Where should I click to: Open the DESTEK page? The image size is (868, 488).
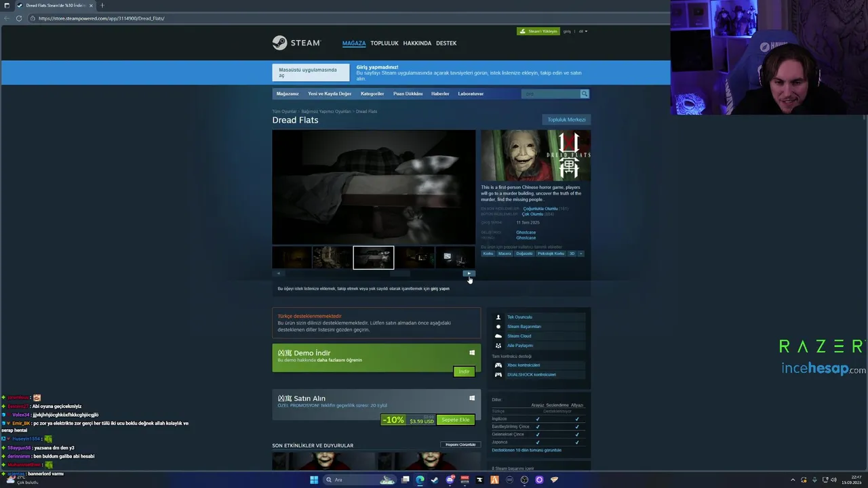coord(446,43)
